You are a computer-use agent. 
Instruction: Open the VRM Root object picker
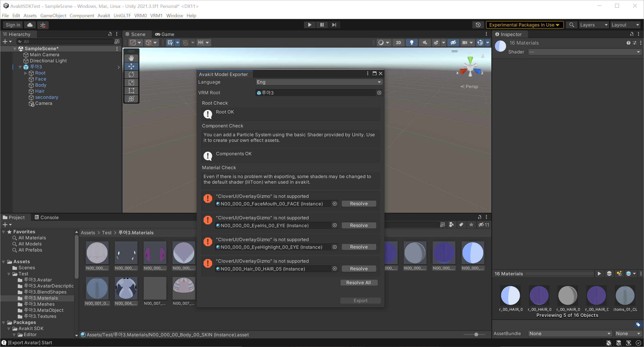click(x=379, y=93)
